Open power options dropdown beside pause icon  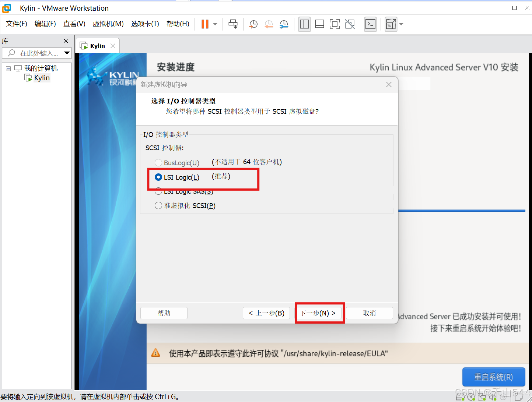click(x=215, y=24)
